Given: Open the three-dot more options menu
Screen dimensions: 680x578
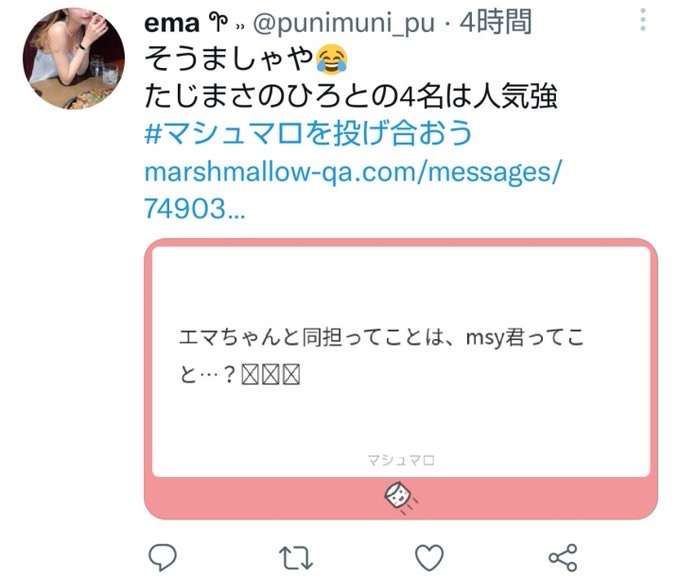Looking at the screenshot, I should pos(643,20).
